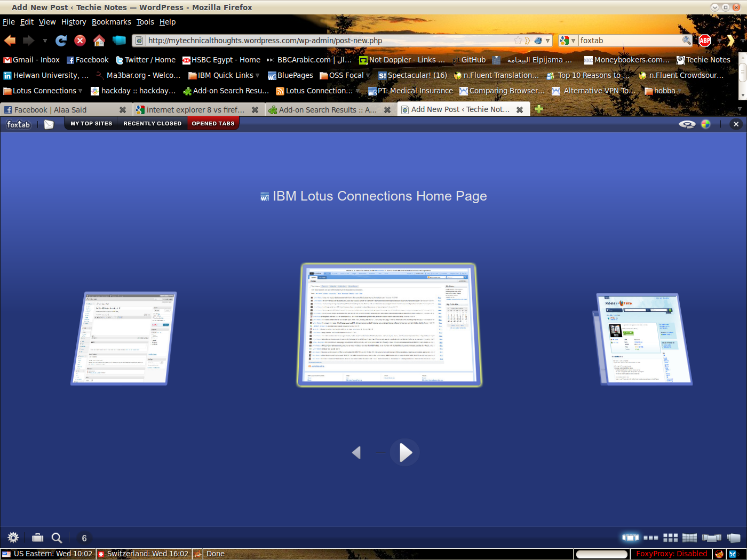Select the carousel layout view

pos(630,538)
